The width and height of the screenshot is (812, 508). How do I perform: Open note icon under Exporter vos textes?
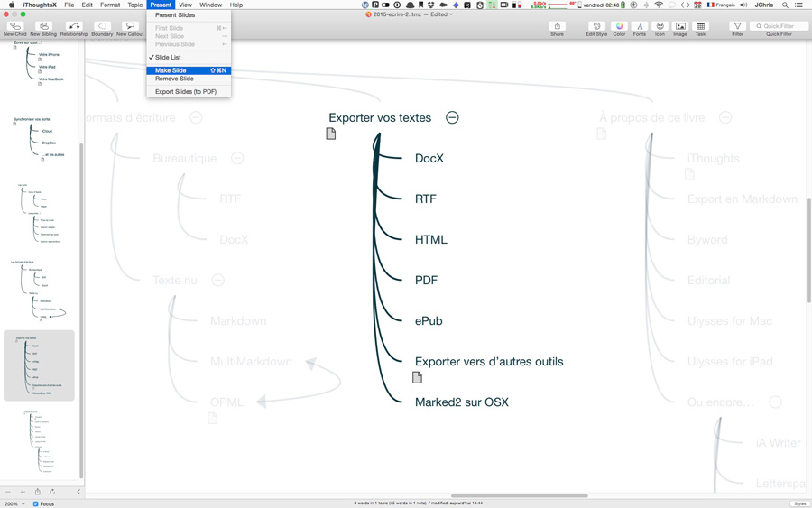click(331, 134)
